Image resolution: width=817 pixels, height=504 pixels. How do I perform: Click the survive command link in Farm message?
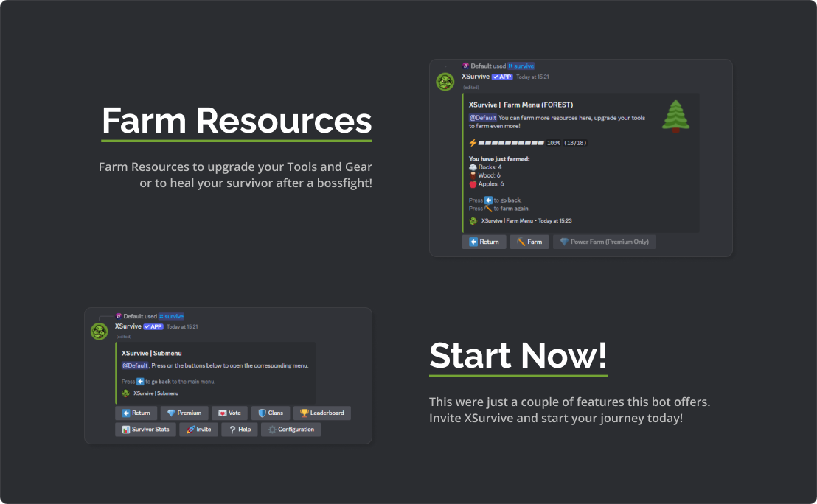pos(521,66)
